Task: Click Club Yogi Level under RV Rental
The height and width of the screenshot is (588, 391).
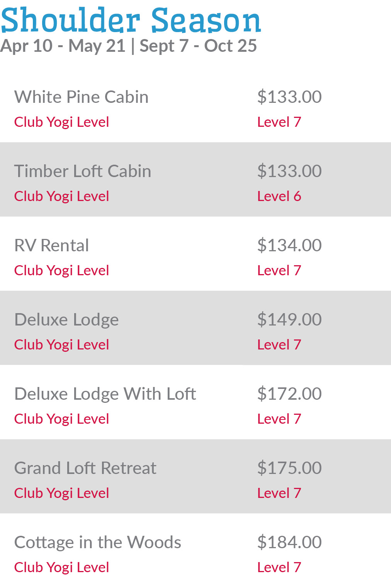Action: click(x=61, y=271)
